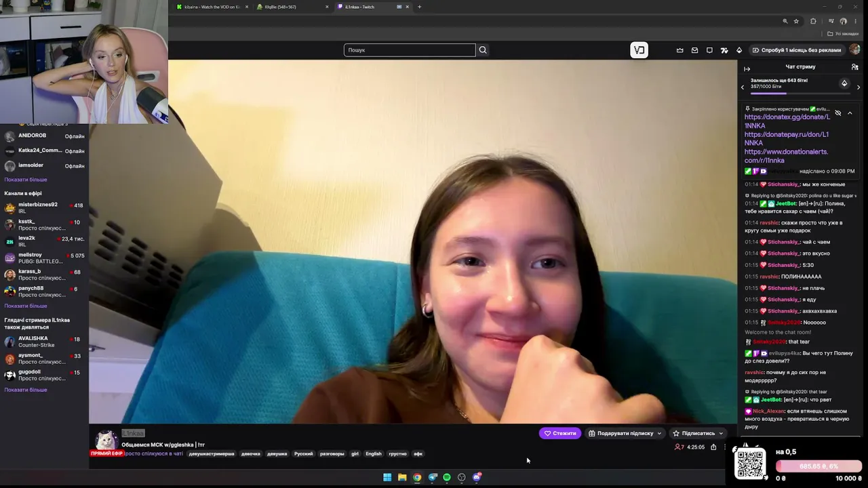Open the Windows Start menu

[387, 477]
